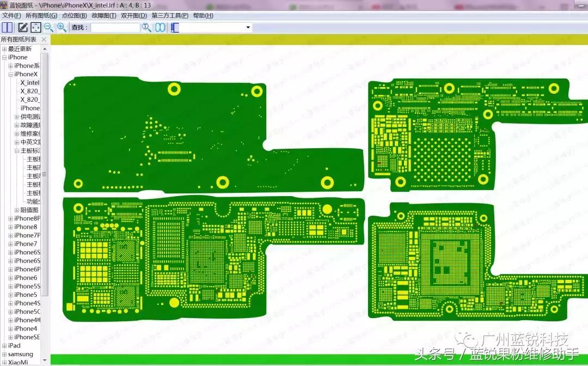The image size is (588, 366).
Task: Open the 双开图(D) menu
Action: click(134, 15)
